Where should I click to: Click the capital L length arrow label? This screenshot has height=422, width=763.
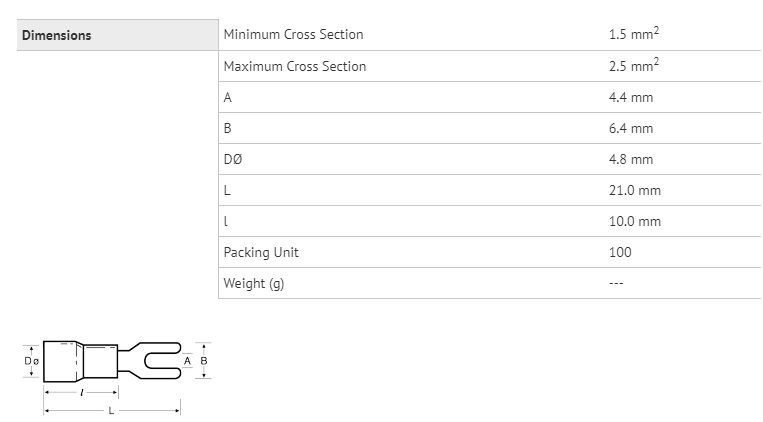[111, 411]
